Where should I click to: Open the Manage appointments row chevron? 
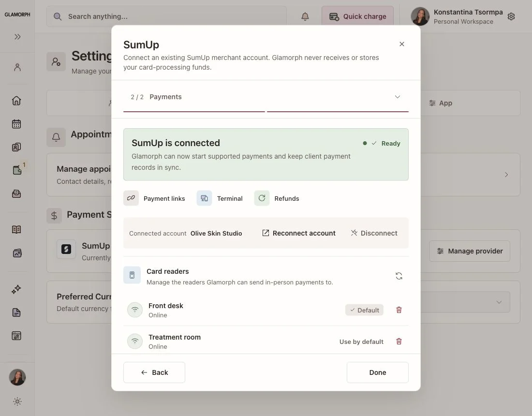506,175
